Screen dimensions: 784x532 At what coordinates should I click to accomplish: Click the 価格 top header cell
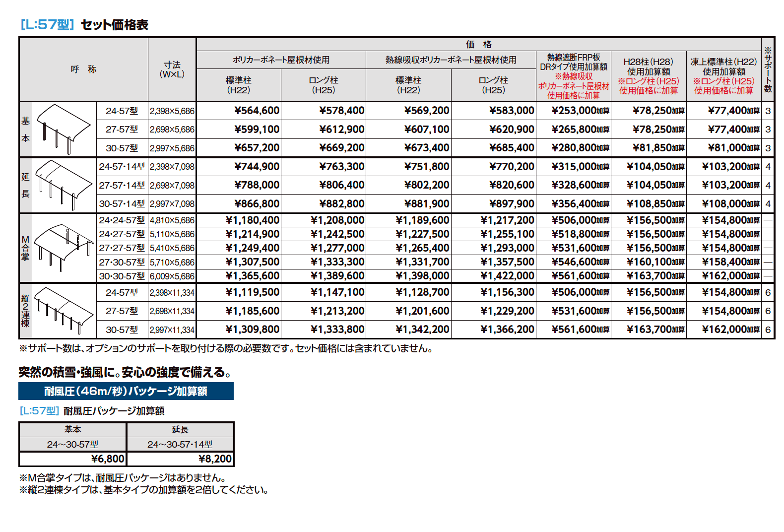tap(479, 44)
